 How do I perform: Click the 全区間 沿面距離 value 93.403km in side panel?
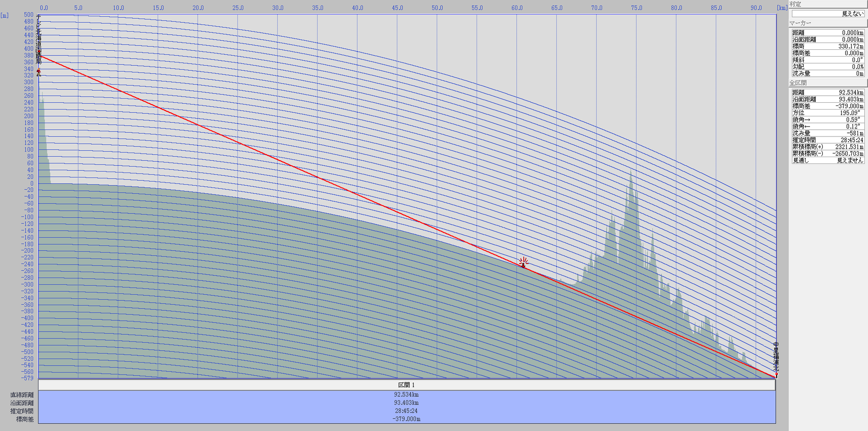click(851, 100)
